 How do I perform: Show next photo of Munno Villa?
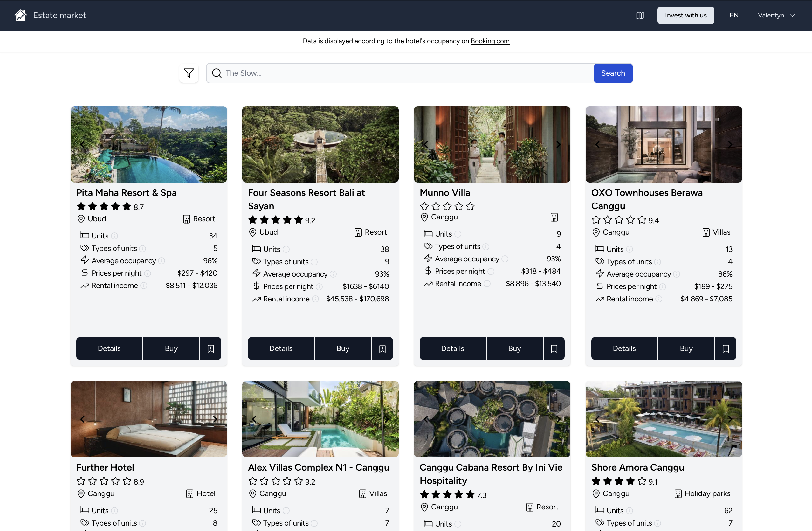(x=558, y=144)
